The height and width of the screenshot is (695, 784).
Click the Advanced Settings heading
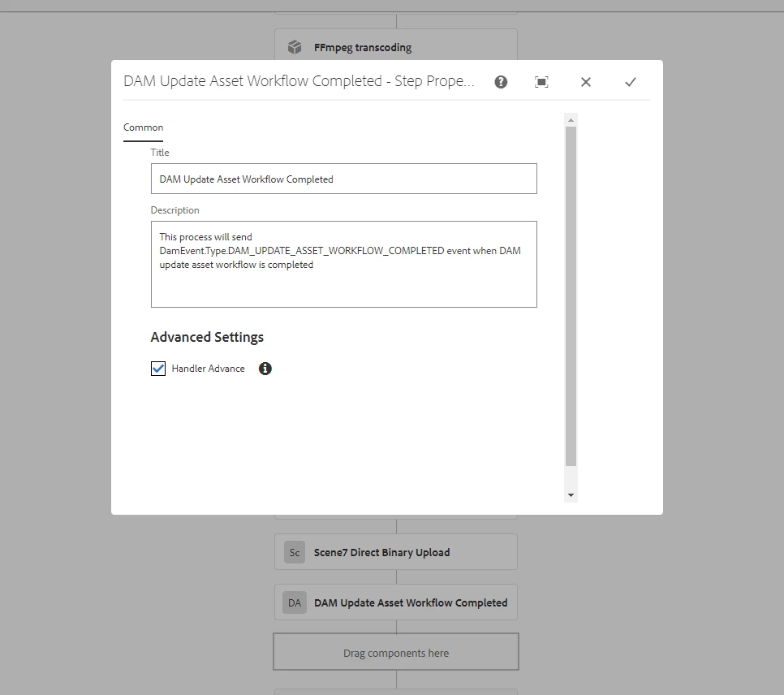207,337
